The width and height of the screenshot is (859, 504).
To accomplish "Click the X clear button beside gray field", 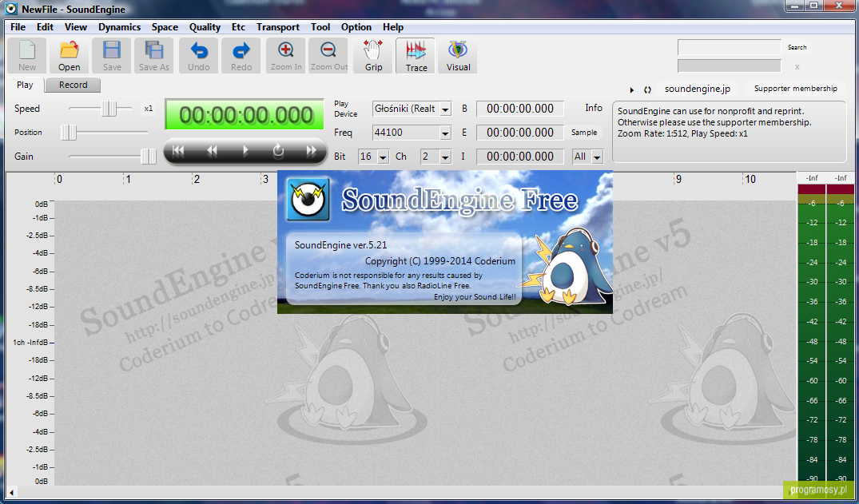I will coord(797,67).
